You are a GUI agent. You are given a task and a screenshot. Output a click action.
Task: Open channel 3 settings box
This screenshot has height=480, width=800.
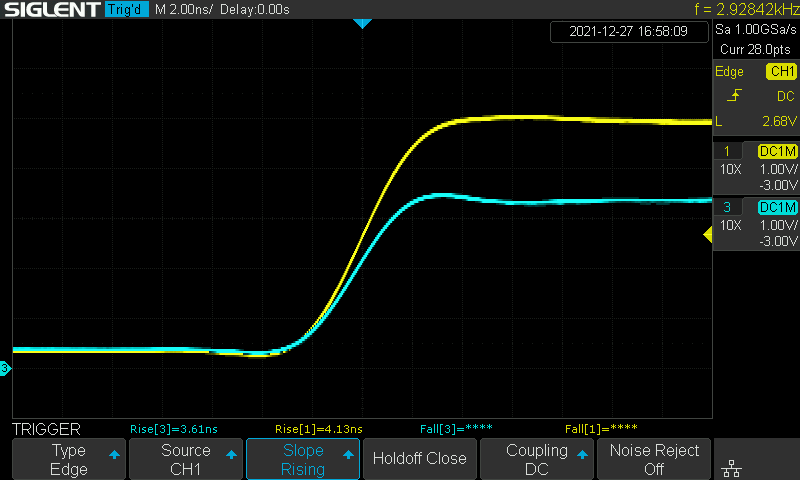click(x=756, y=223)
